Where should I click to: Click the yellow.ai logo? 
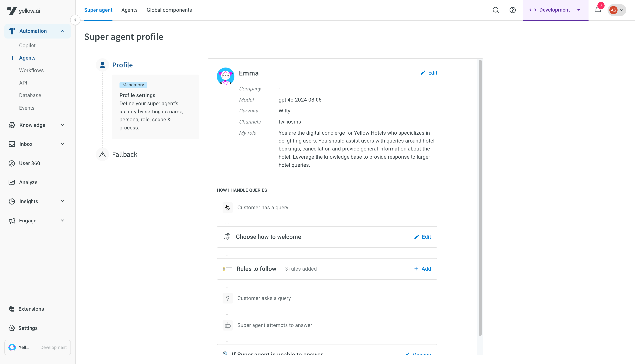(24, 11)
